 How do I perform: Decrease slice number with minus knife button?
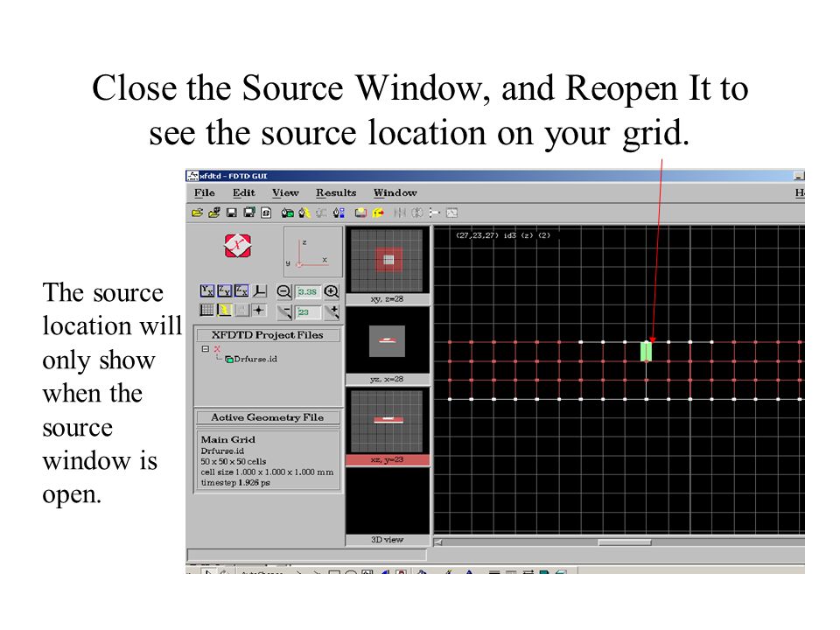point(283,311)
